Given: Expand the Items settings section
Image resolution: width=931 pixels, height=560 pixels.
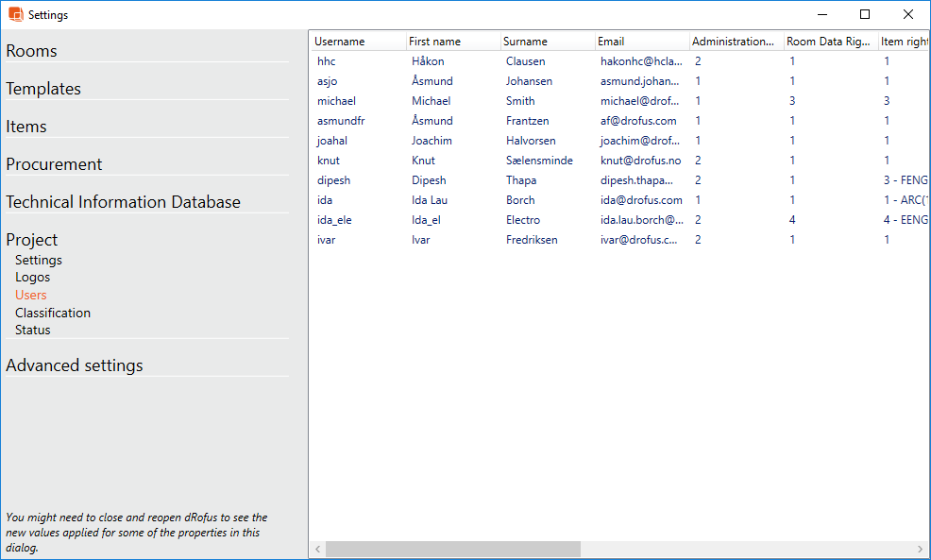Looking at the screenshot, I should pos(26,127).
